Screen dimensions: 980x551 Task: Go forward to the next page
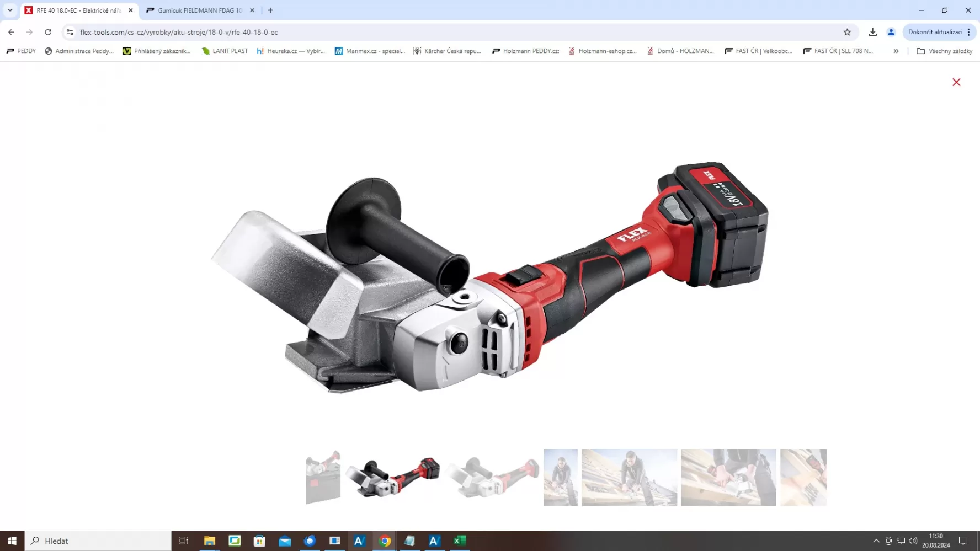pos(30,32)
